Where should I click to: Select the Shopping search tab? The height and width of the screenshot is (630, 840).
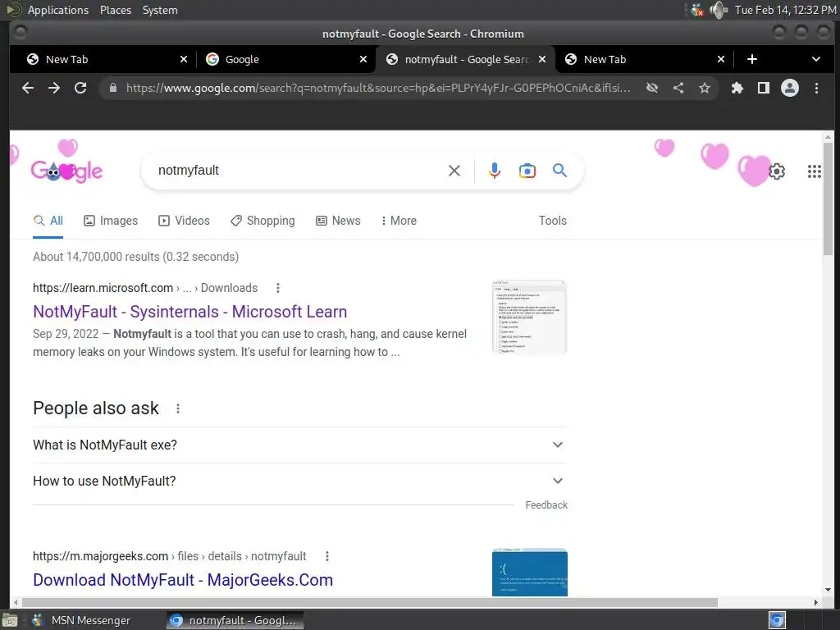pos(262,221)
